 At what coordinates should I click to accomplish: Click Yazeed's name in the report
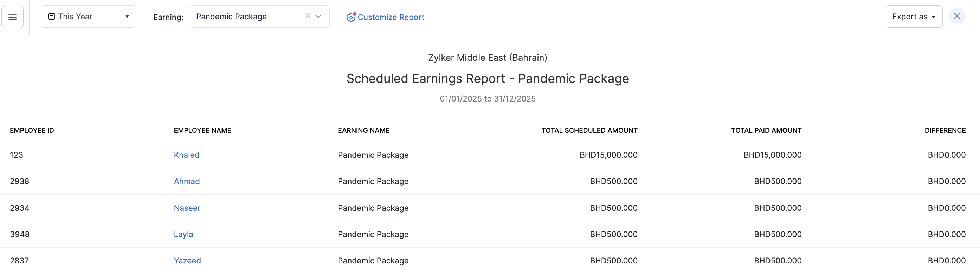(187, 261)
